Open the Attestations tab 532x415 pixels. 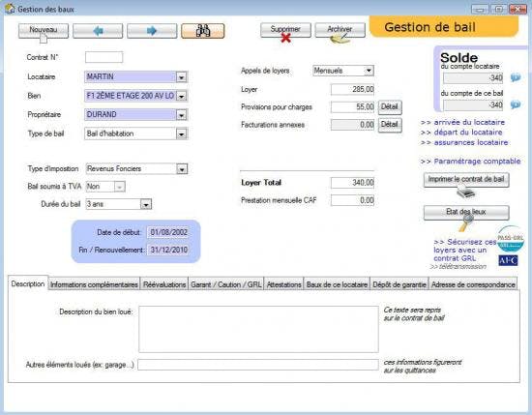tap(284, 284)
